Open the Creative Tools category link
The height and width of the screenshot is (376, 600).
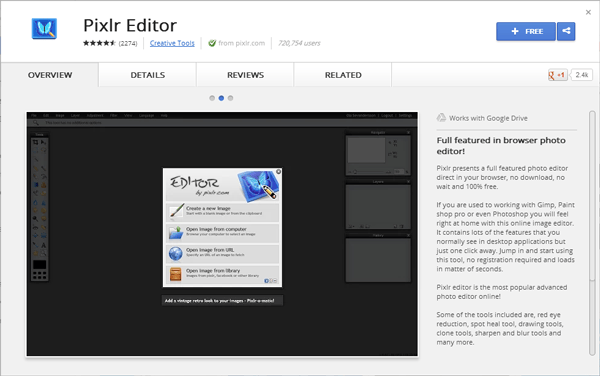point(172,43)
